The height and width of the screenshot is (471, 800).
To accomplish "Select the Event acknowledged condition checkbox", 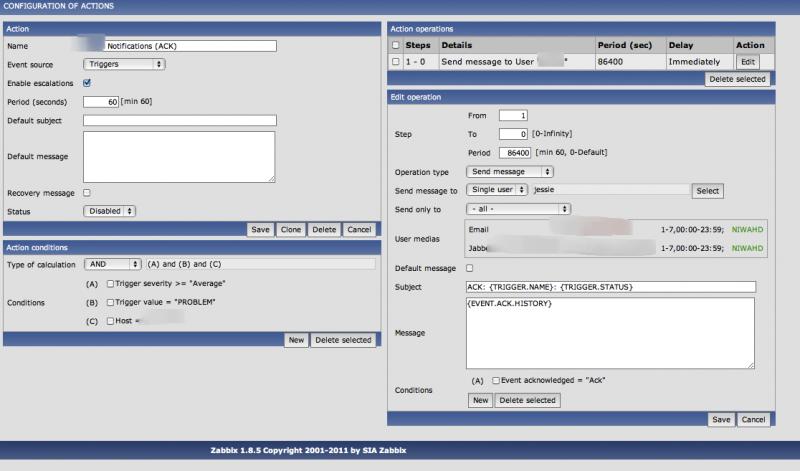I will 495,381.
